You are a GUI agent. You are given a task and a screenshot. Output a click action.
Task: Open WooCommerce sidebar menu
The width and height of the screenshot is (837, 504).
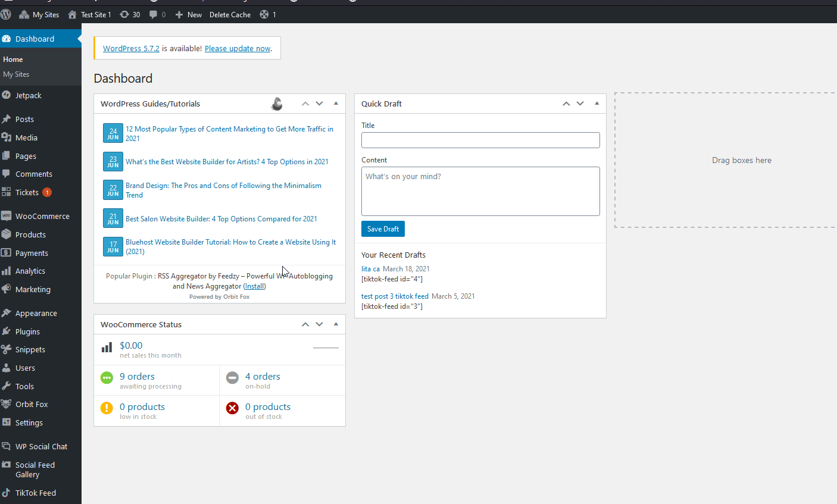(x=40, y=216)
